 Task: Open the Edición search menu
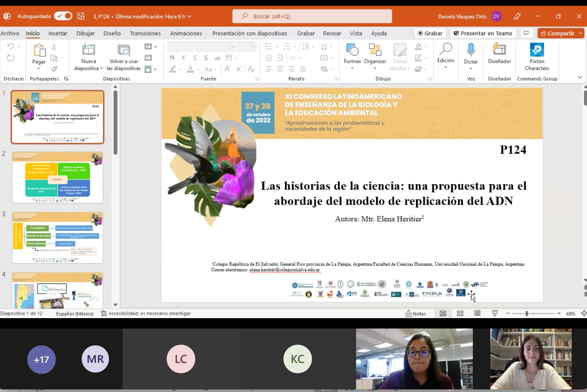tap(446, 56)
